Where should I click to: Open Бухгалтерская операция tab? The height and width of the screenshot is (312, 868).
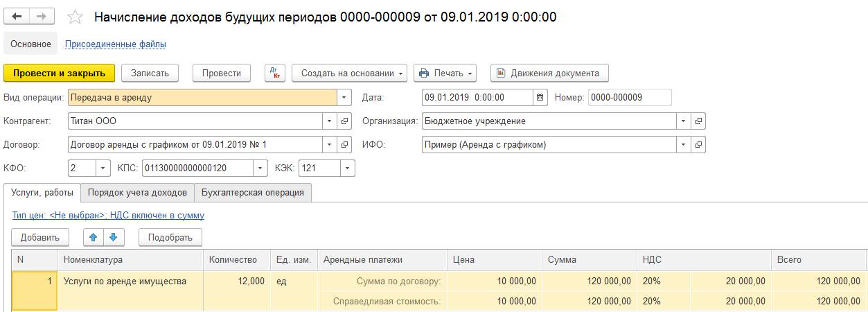pos(252,192)
